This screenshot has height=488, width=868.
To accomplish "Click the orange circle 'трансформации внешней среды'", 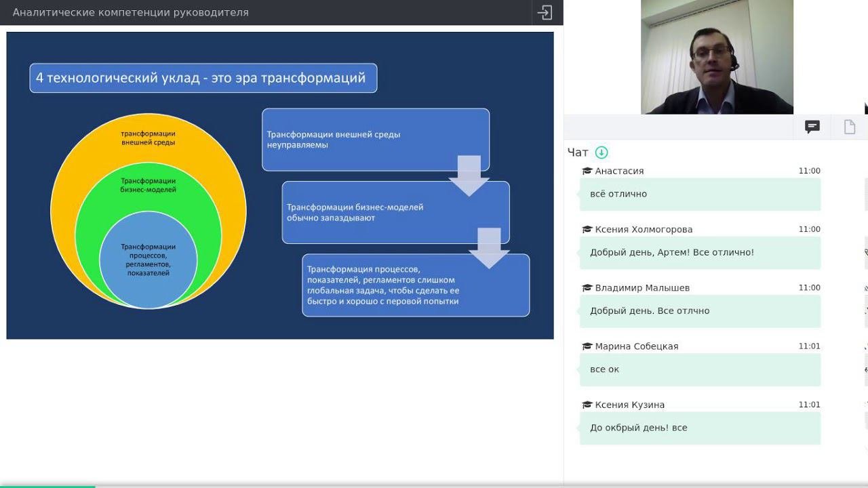I will click(149, 138).
